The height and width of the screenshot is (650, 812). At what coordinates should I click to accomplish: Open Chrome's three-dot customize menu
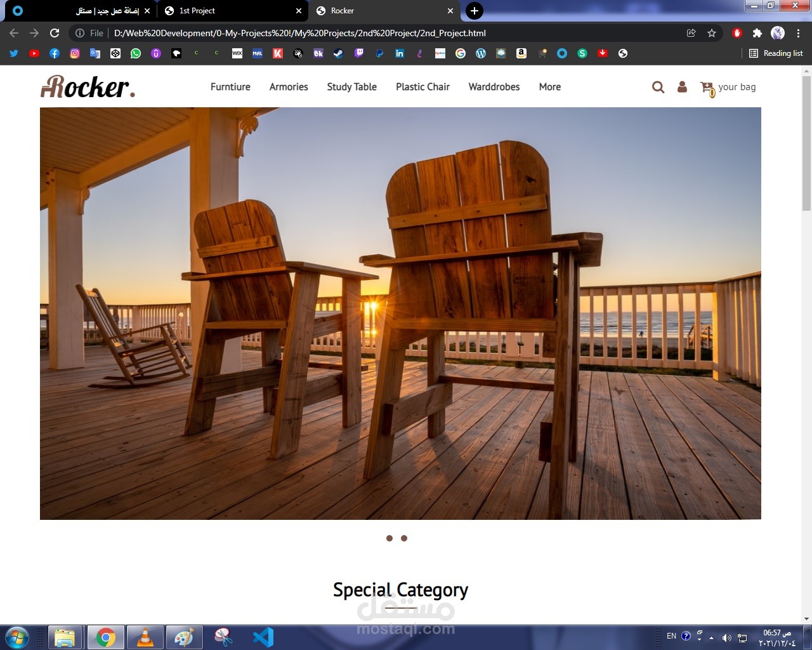[798, 33]
